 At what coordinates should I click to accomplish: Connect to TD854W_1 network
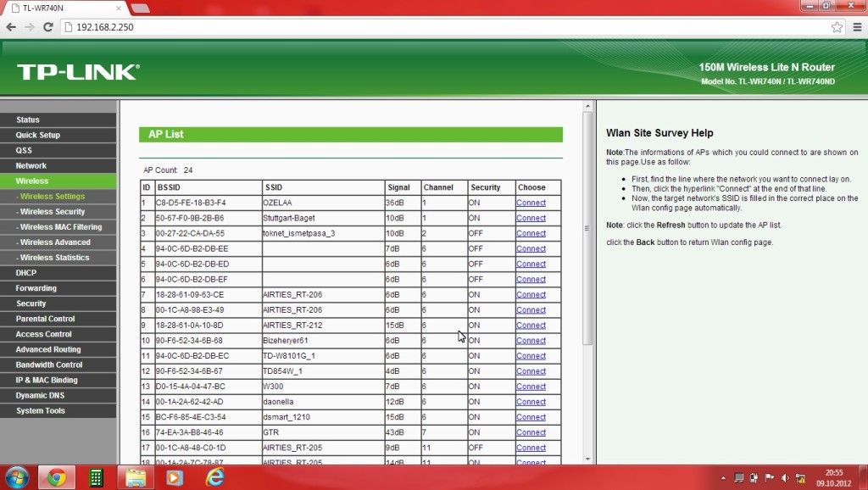[x=531, y=371]
